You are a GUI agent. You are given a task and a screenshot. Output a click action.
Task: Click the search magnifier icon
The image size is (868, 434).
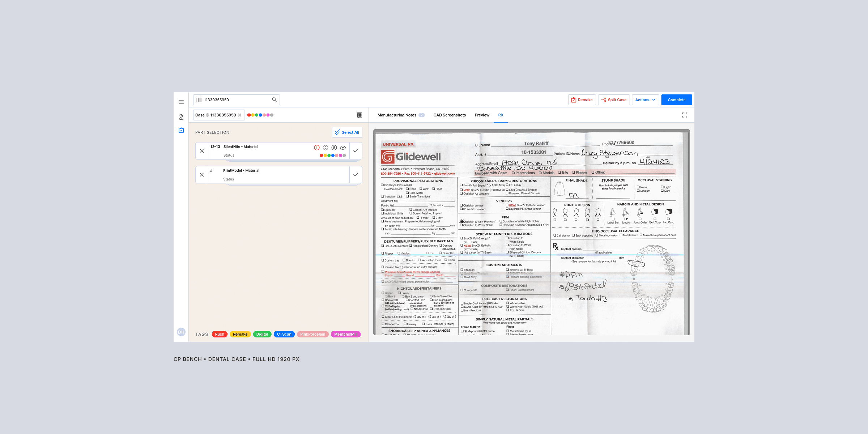click(x=274, y=100)
